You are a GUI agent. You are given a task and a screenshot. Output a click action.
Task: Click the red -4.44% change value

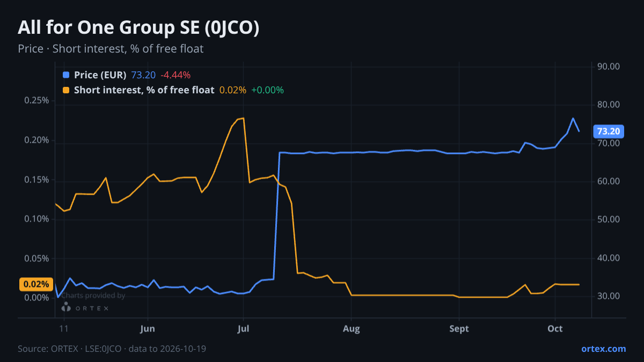point(175,75)
